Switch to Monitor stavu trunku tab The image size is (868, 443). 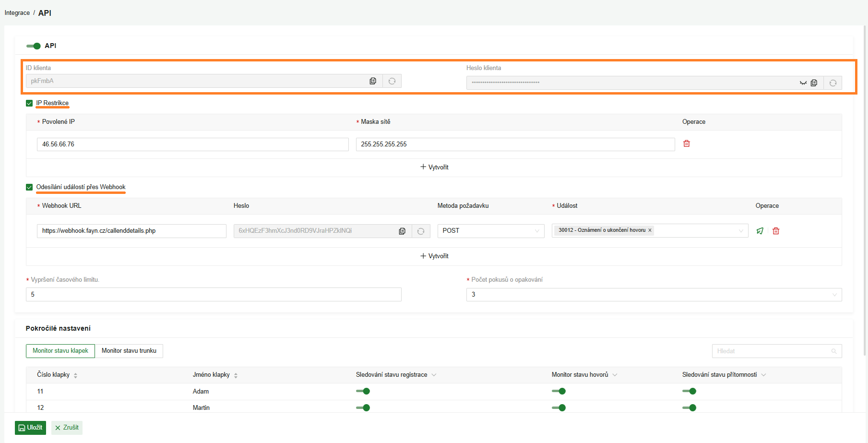129,351
